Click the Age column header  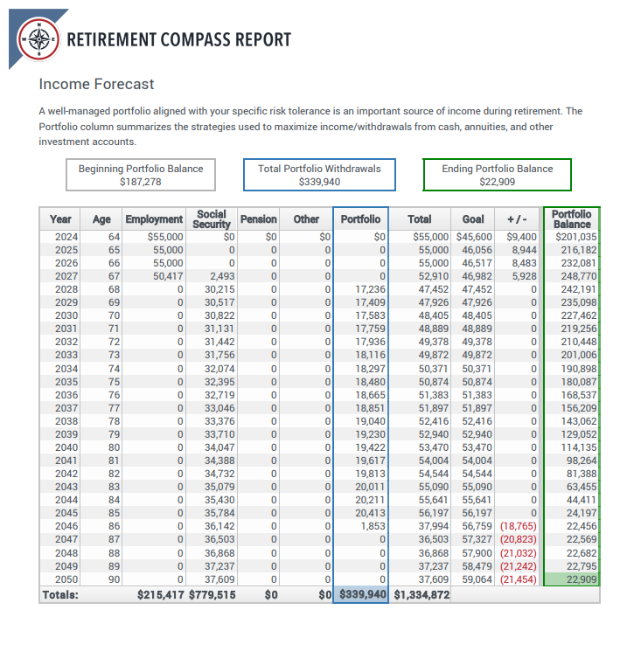click(101, 219)
